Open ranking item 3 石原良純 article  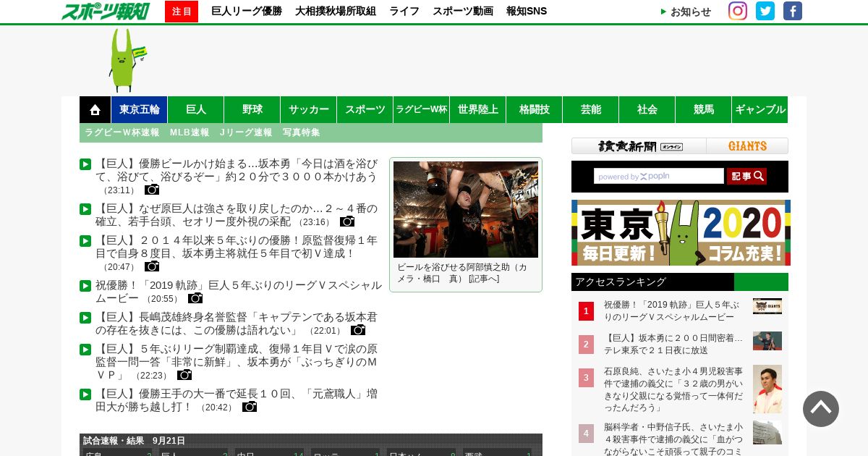coord(673,389)
